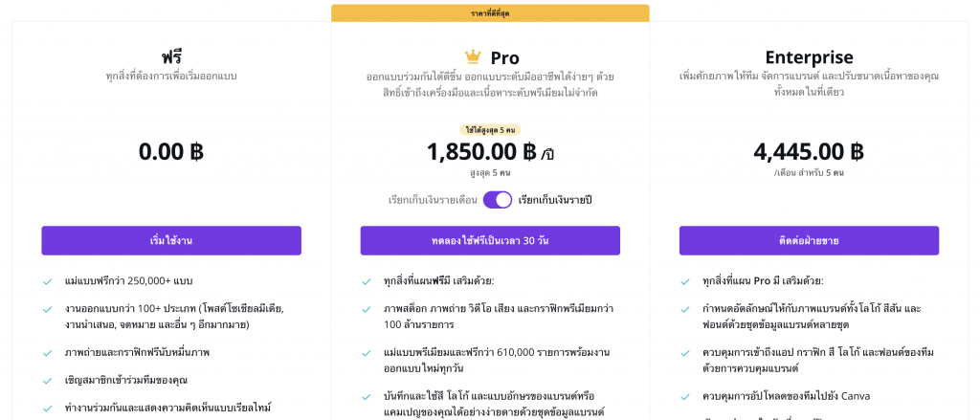
Task: Select the Pro plan heading
Action: 504,57
